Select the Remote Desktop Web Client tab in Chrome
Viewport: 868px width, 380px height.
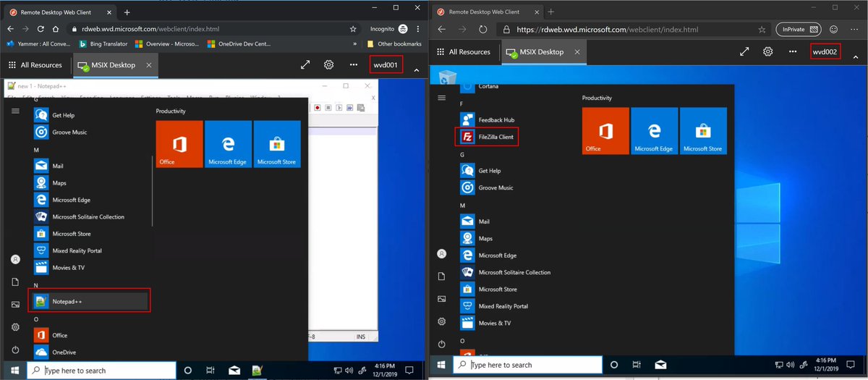[60, 12]
